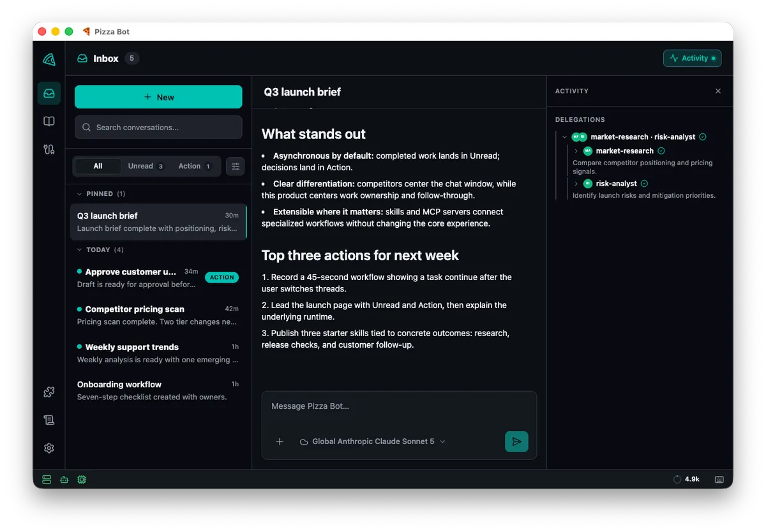Click the Pizza Bot slice logo in sidebar

point(49,59)
